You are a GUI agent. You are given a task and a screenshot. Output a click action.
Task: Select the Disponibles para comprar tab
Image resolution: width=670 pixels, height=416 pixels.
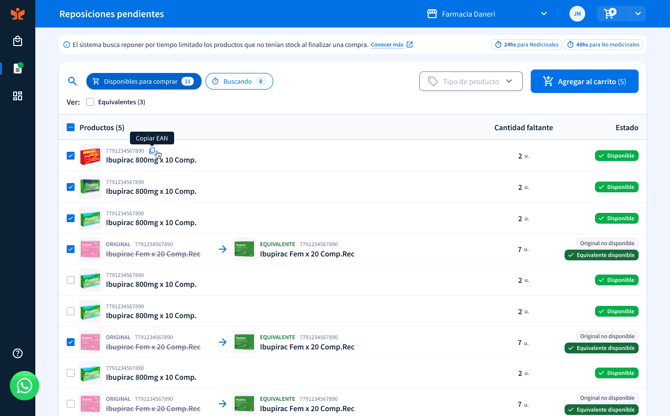144,81
